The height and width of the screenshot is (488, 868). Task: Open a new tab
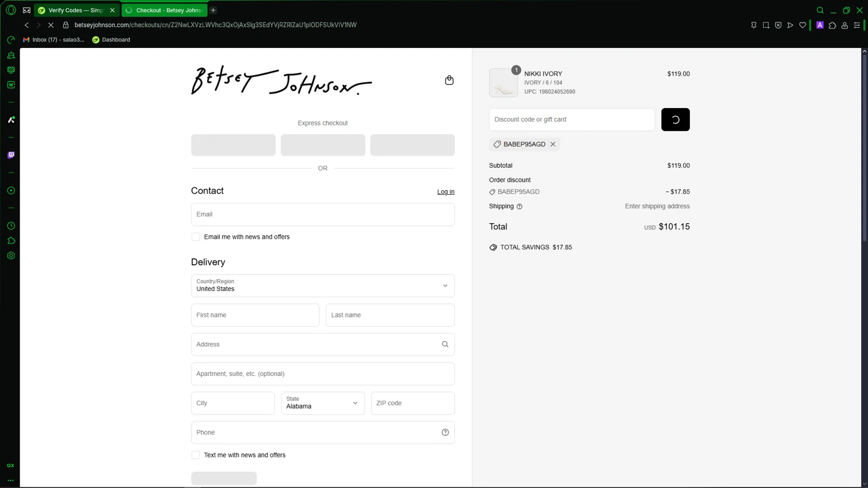click(213, 10)
